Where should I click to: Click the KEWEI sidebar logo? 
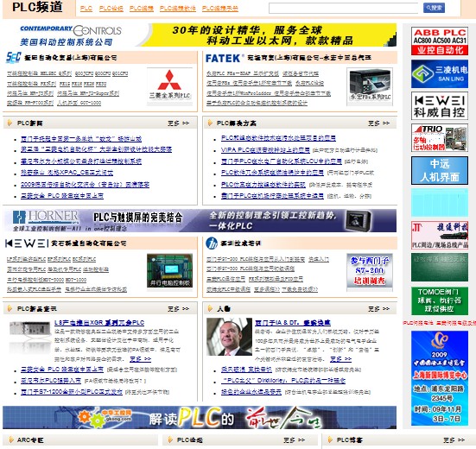(439, 106)
